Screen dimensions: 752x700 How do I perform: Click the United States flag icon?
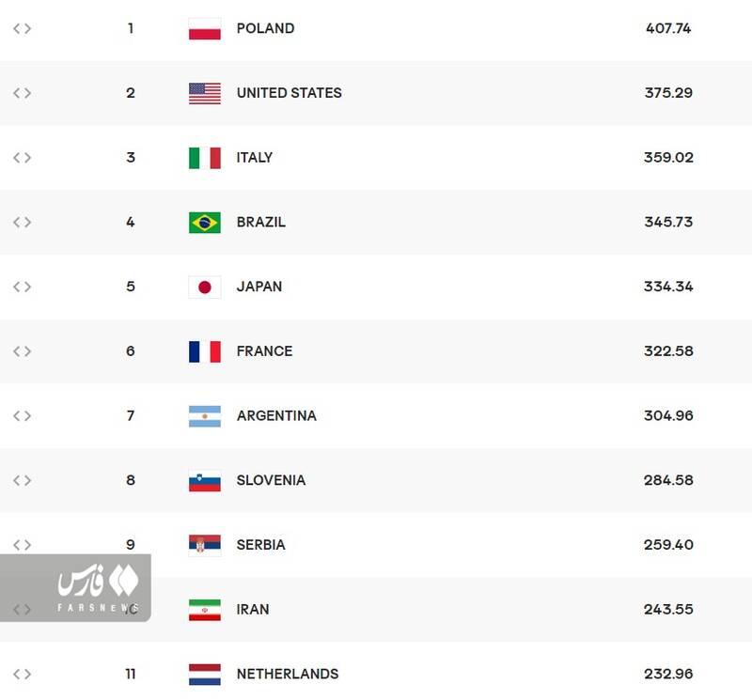(x=205, y=93)
